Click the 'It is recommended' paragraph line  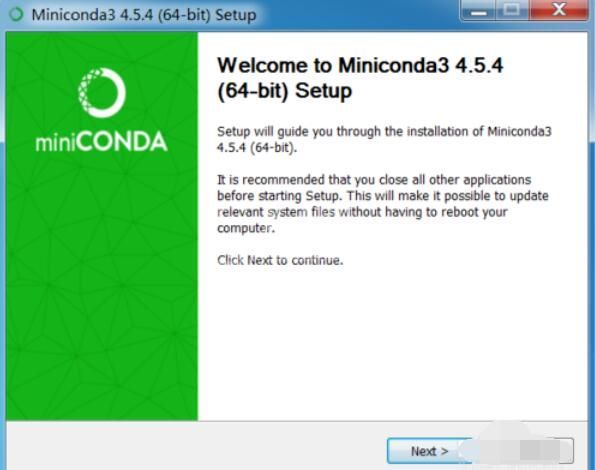click(x=374, y=179)
